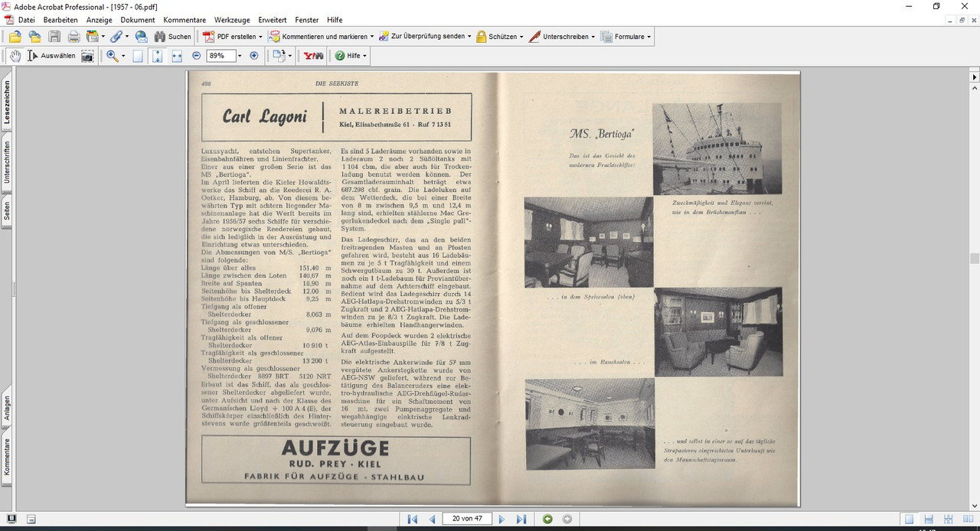
Task: Click the Attach file paperclip icon
Action: [116, 36]
